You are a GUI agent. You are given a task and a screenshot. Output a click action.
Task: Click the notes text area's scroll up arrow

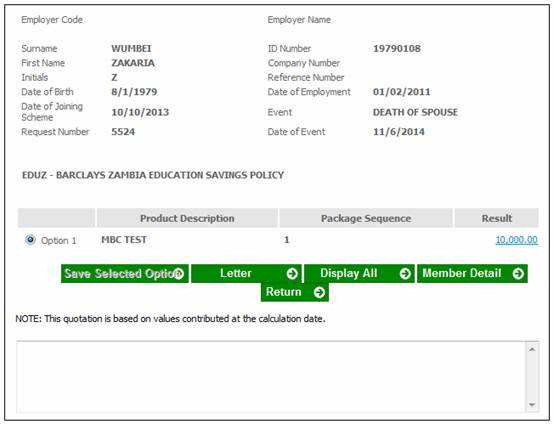pyautogui.click(x=532, y=349)
